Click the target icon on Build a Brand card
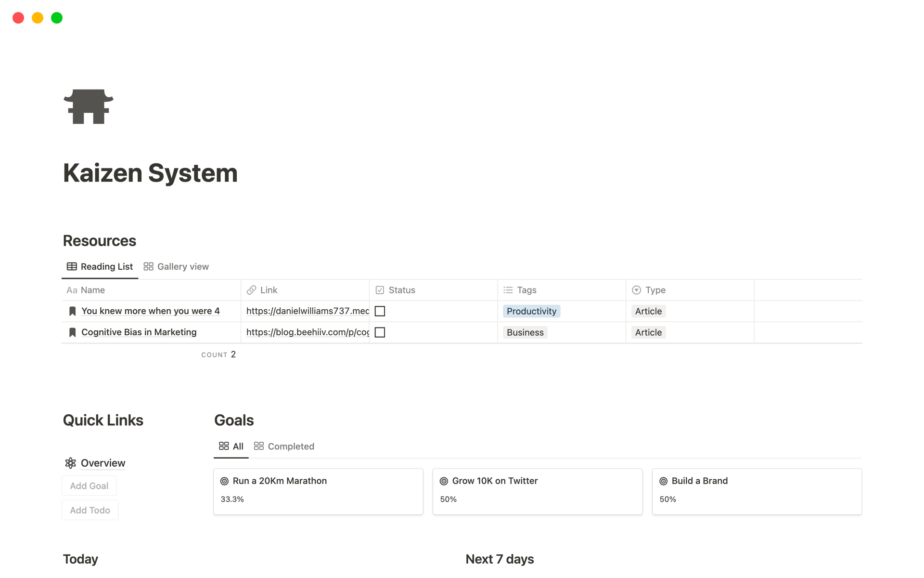 663,481
